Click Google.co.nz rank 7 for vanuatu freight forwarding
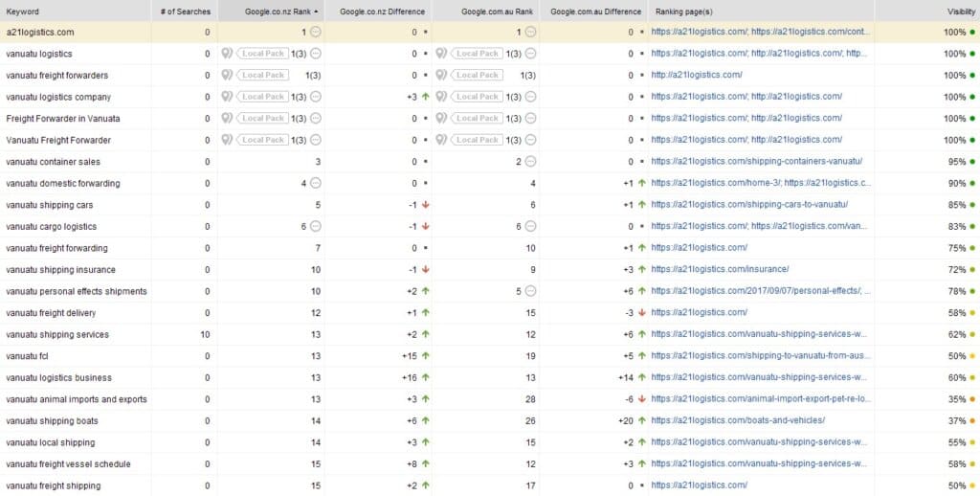Image resolution: width=980 pixels, height=496 pixels. 318,248
